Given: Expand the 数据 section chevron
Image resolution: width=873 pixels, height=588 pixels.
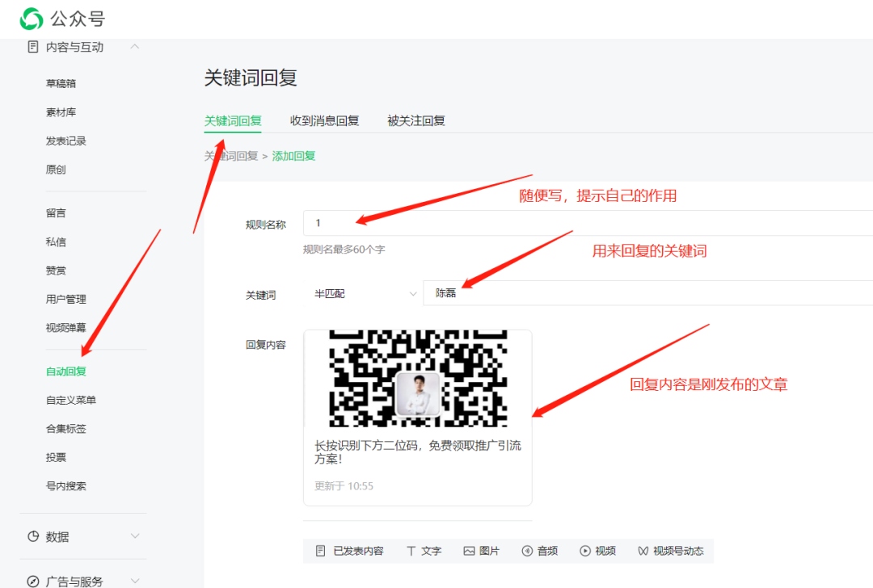Looking at the screenshot, I should 135,535.
